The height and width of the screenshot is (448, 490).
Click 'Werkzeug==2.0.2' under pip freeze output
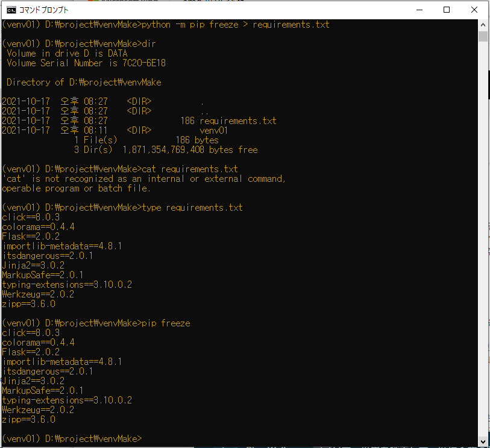(x=38, y=410)
